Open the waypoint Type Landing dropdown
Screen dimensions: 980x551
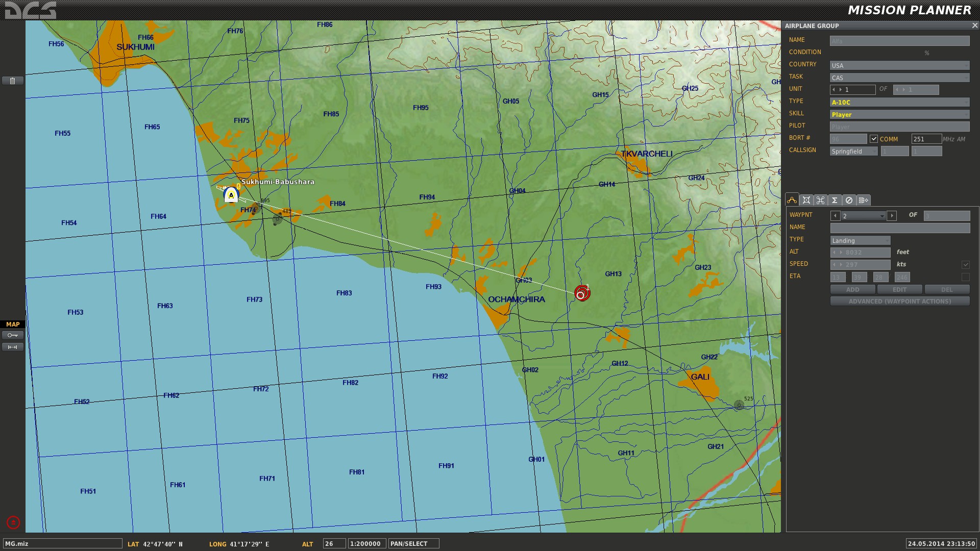pos(861,240)
